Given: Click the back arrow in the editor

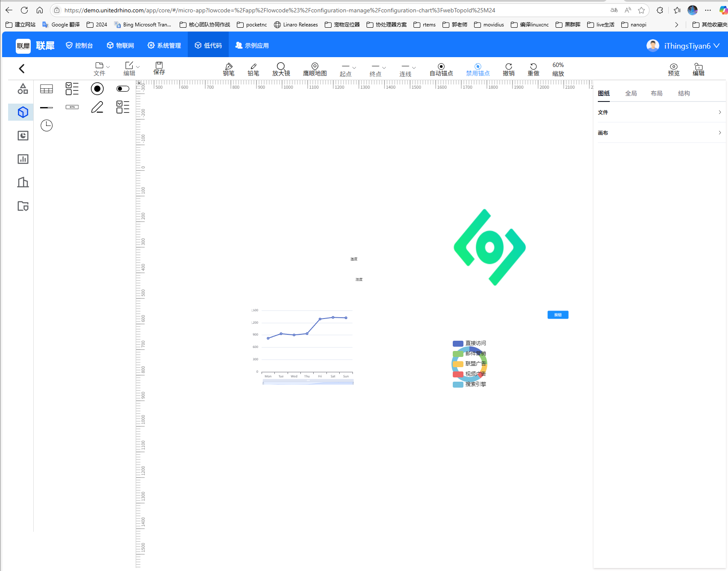Looking at the screenshot, I should (x=22, y=69).
